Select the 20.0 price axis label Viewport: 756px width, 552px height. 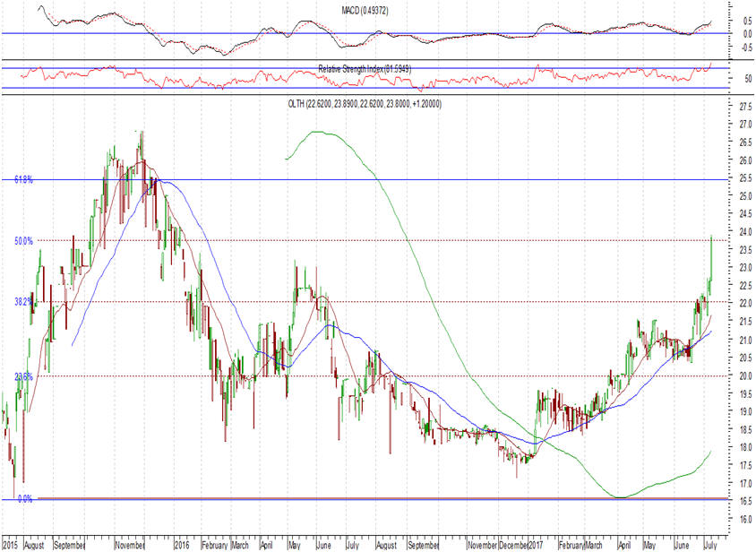(741, 375)
